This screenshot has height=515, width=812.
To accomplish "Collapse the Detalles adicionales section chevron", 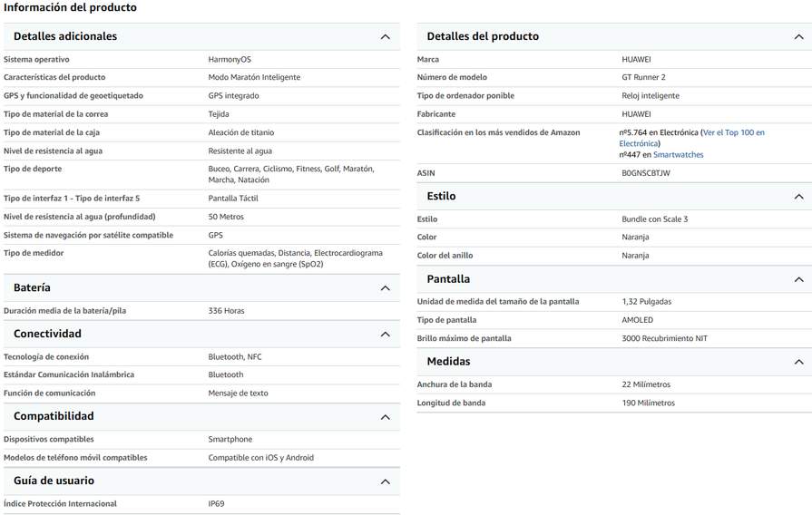I will 386,37.
